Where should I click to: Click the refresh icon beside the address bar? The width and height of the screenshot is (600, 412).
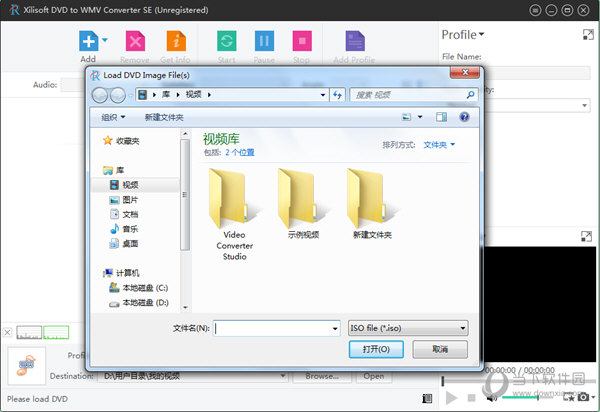pos(338,95)
